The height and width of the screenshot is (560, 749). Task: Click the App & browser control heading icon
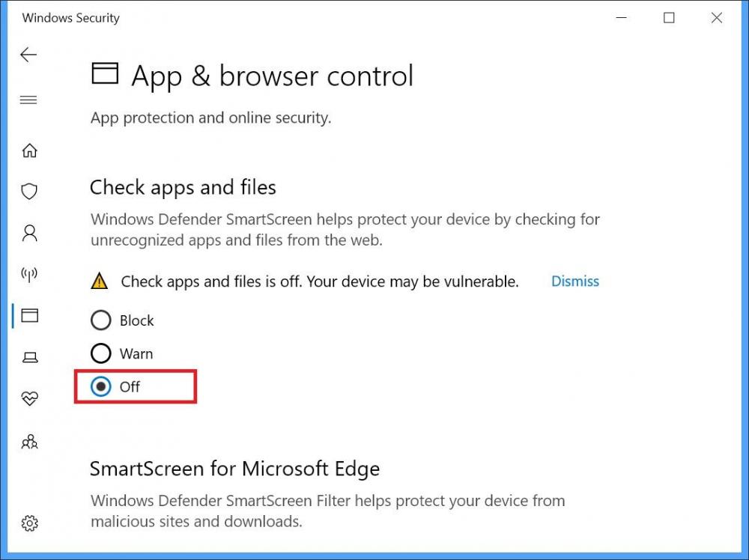tap(105, 74)
